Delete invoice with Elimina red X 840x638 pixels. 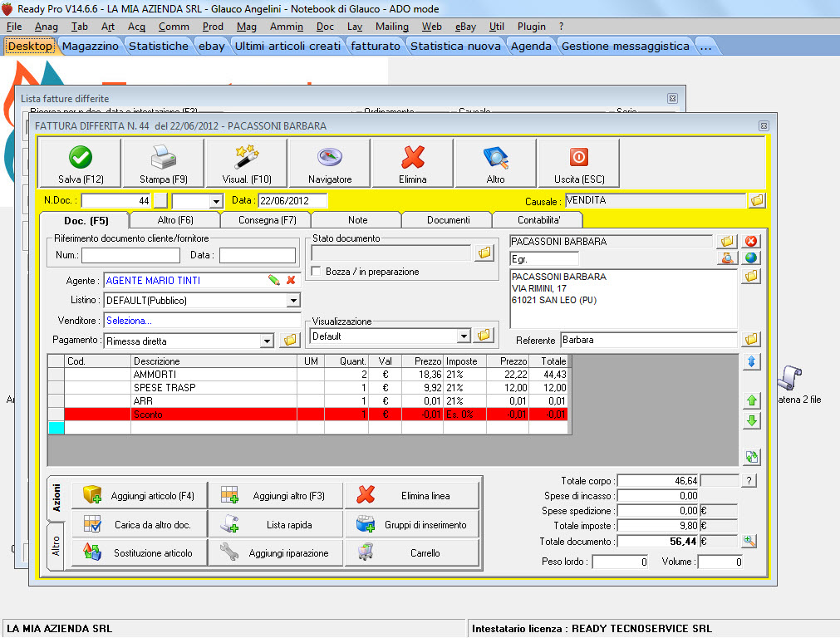coord(413,163)
